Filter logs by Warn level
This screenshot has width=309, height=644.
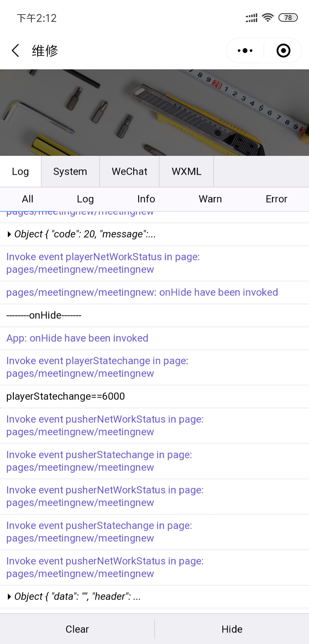(210, 199)
